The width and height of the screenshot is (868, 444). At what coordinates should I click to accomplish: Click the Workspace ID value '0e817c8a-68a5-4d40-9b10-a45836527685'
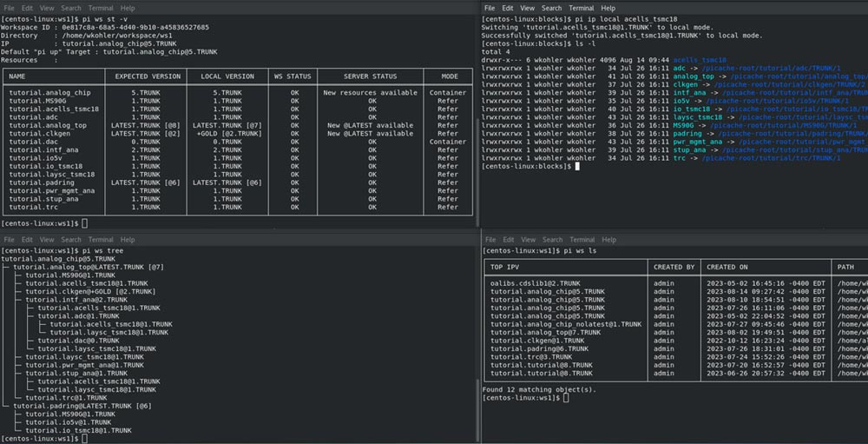(135, 27)
